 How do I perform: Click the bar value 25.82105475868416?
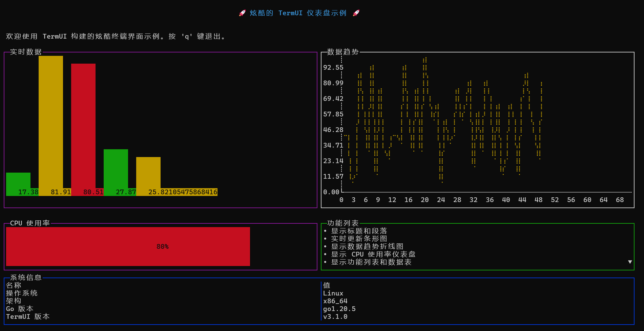click(x=183, y=192)
